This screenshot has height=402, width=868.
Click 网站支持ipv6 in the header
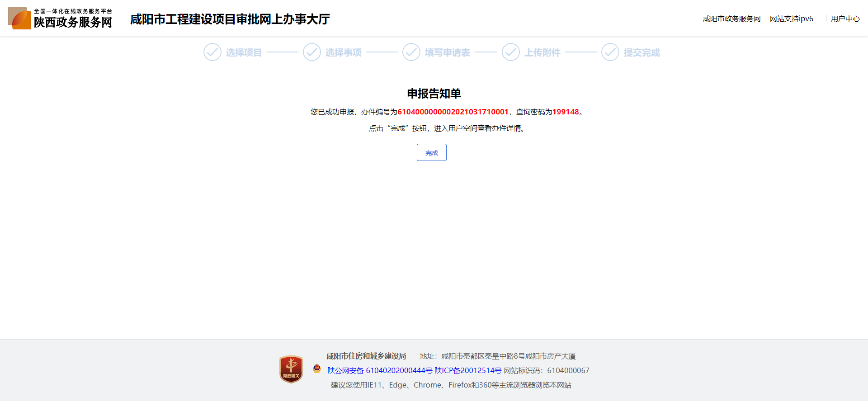pos(791,19)
